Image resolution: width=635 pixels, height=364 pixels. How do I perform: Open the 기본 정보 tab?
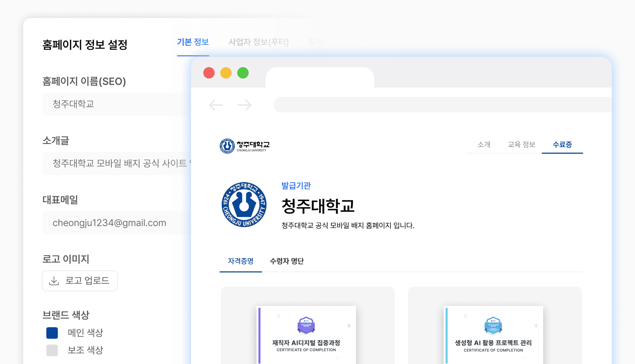coord(193,42)
